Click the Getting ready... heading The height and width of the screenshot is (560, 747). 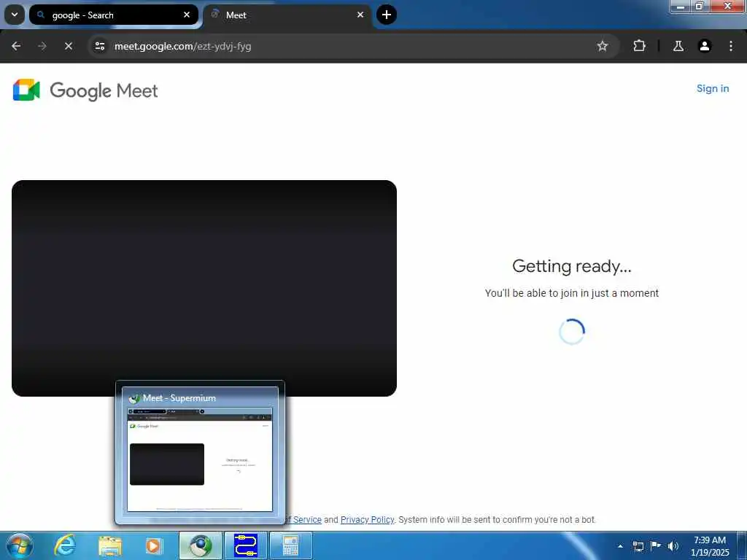tap(572, 266)
